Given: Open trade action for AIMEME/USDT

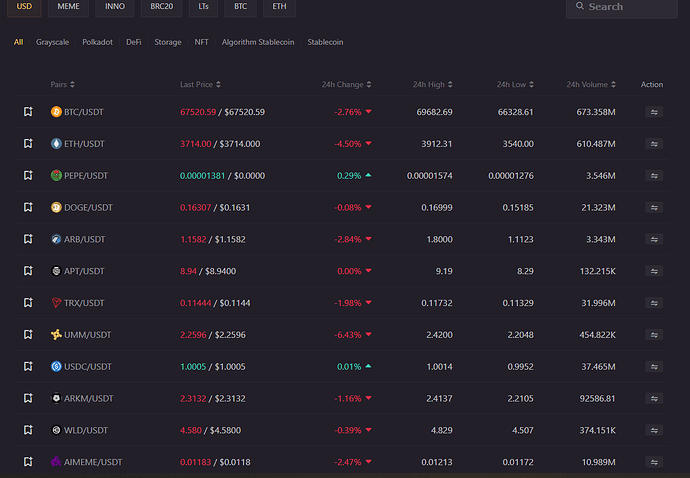Looking at the screenshot, I should [654, 462].
